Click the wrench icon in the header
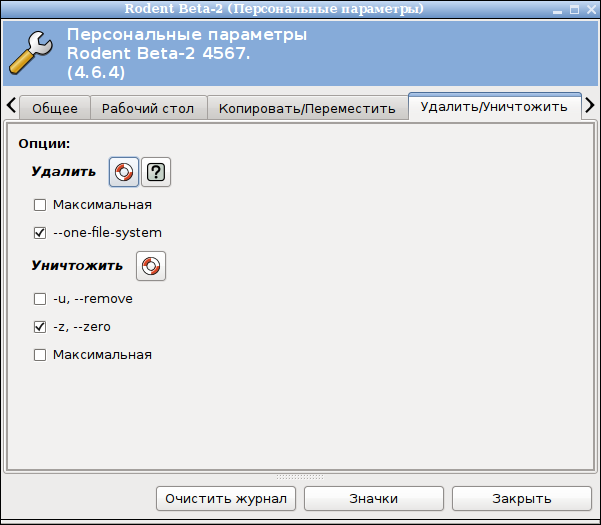Image resolution: width=601 pixels, height=525 pixels. (31, 52)
